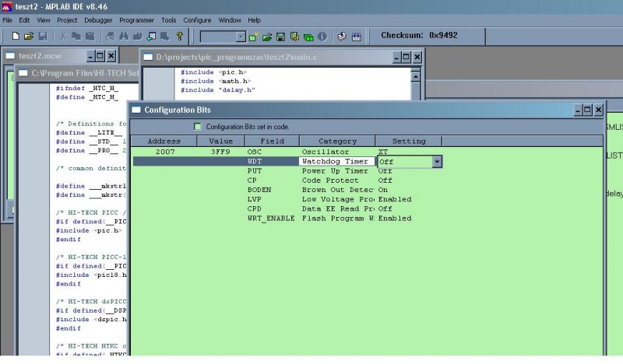This screenshot has width=623, height=364.
Task: Open the build configuration combo box in toolbar
Action: click(241, 37)
